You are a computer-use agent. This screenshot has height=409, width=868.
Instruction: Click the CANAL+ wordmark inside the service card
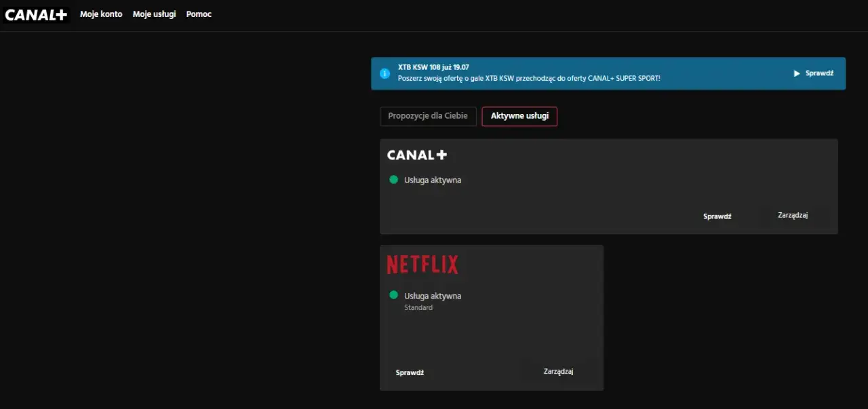coord(416,155)
